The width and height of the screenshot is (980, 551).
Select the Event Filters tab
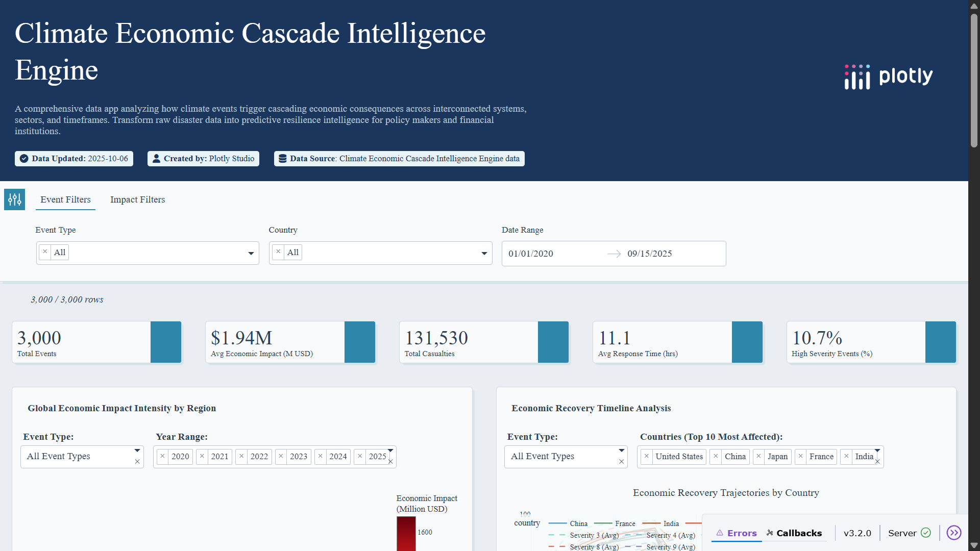tap(65, 199)
